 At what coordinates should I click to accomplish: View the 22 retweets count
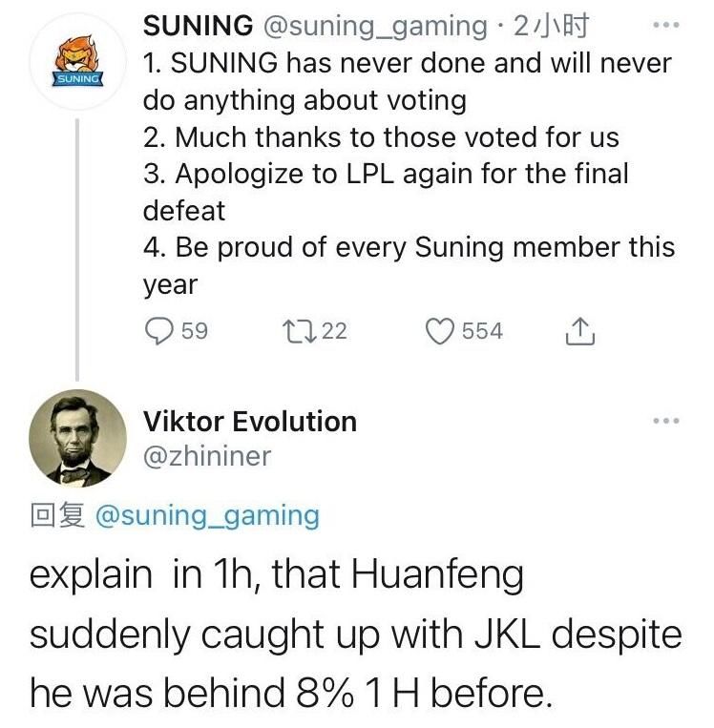tap(334, 331)
